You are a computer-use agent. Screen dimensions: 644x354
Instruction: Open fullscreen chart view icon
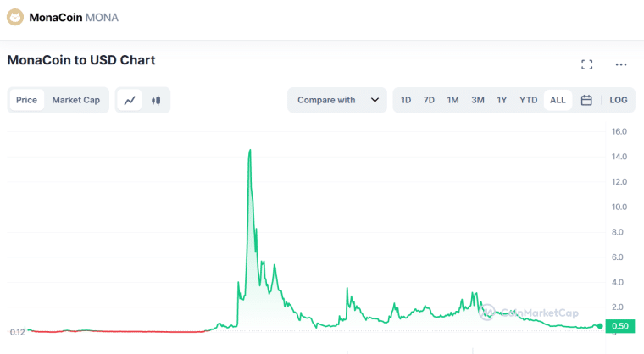pyautogui.click(x=587, y=64)
